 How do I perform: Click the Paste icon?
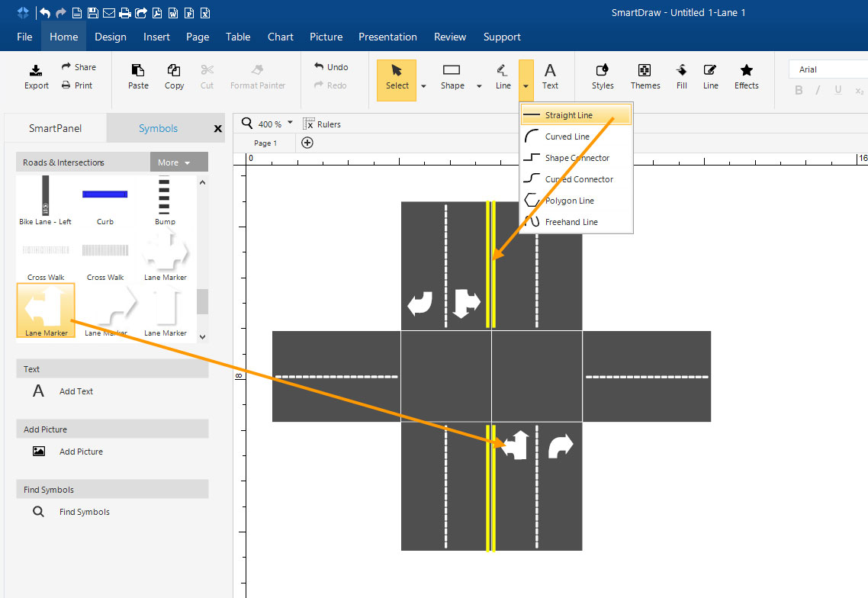pos(138,71)
